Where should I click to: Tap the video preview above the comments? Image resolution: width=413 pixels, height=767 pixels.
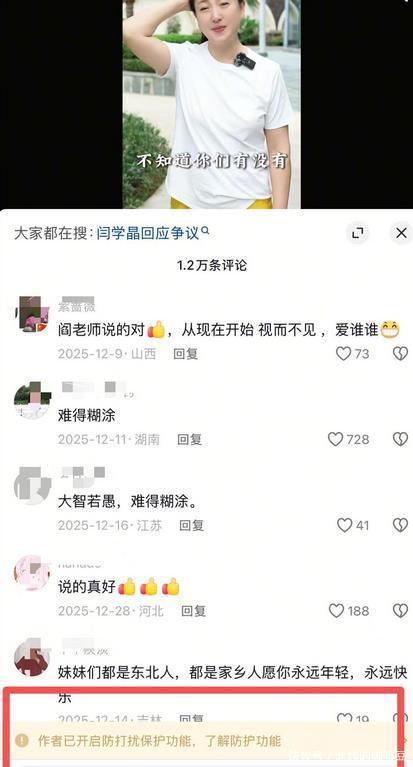coord(211,104)
